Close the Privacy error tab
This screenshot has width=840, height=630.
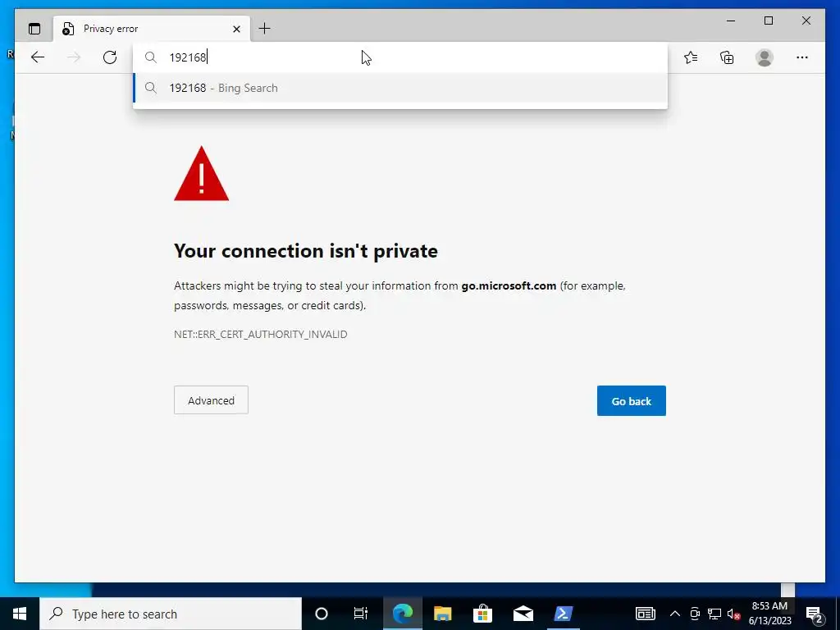coord(236,29)
